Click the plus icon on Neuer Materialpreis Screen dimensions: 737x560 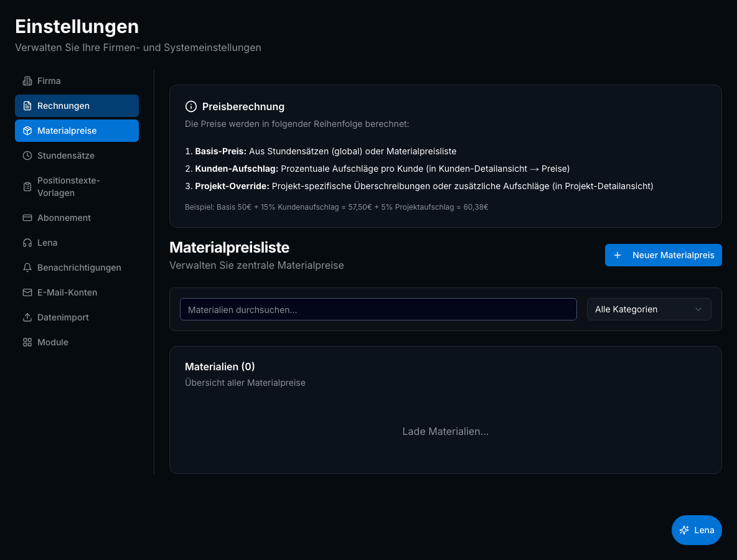click(x=617, y=255)
